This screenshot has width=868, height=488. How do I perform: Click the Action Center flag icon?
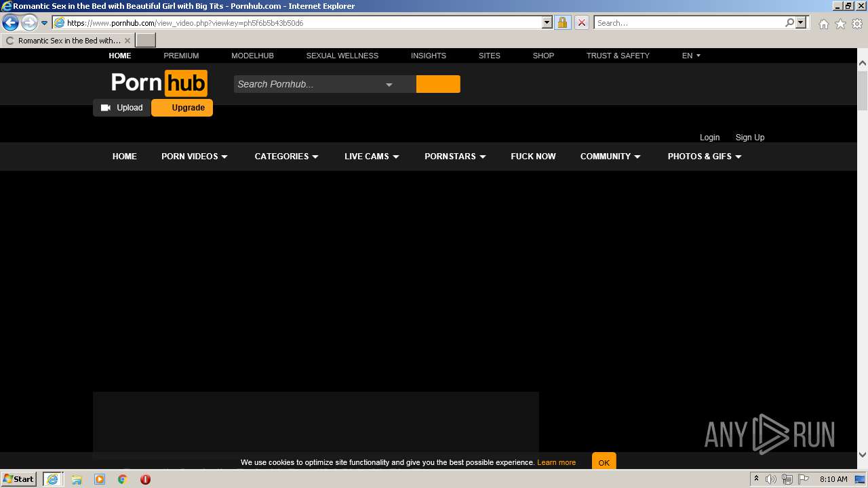(804, 479)
